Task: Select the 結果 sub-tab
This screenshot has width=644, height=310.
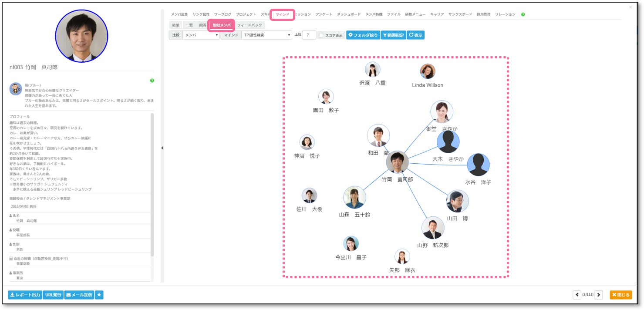Action: [175, 25]
